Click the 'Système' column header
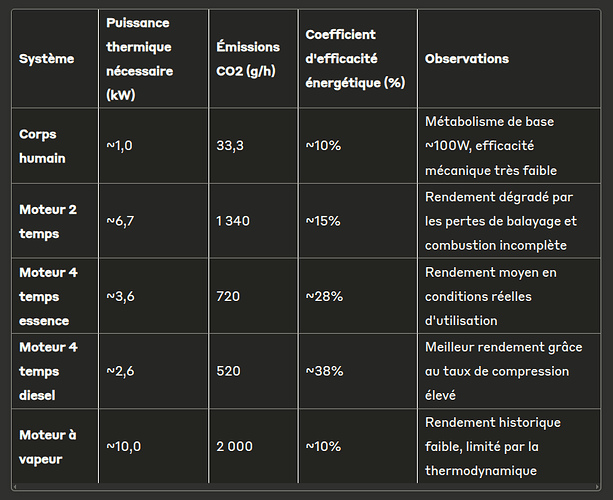The width and height of the screenshot is (613, 500). 47,59
